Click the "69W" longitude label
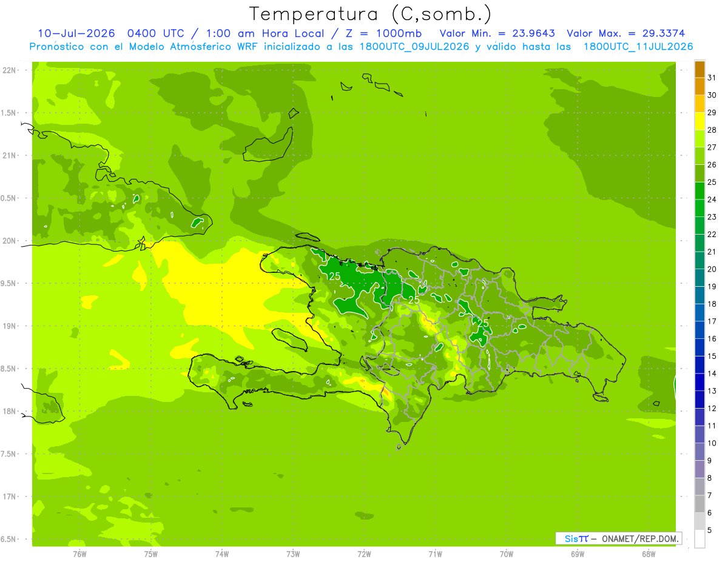 (578, 554)
